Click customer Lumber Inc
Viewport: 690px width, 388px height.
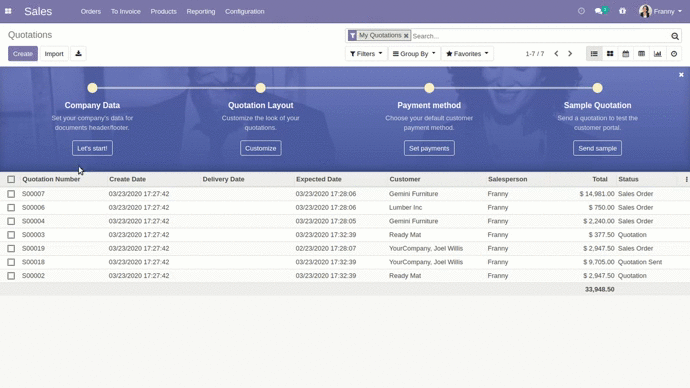(405, 207)
